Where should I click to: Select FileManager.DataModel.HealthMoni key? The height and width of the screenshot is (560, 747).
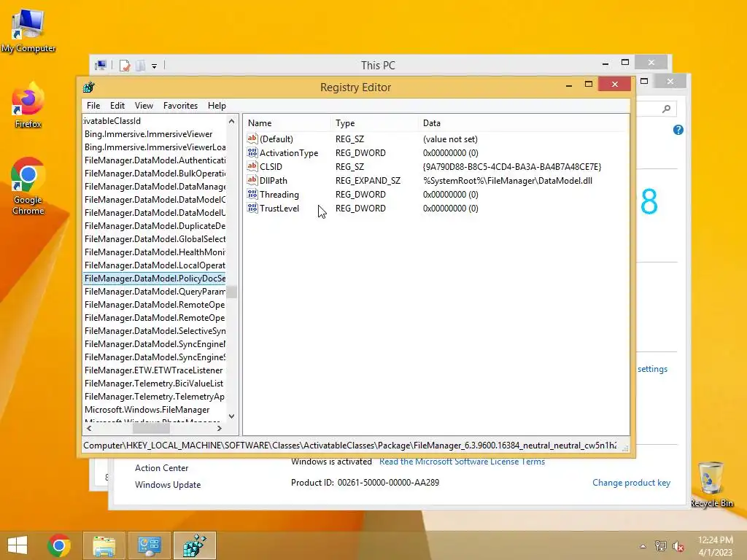pyautogui.click(x=155, y=252)
